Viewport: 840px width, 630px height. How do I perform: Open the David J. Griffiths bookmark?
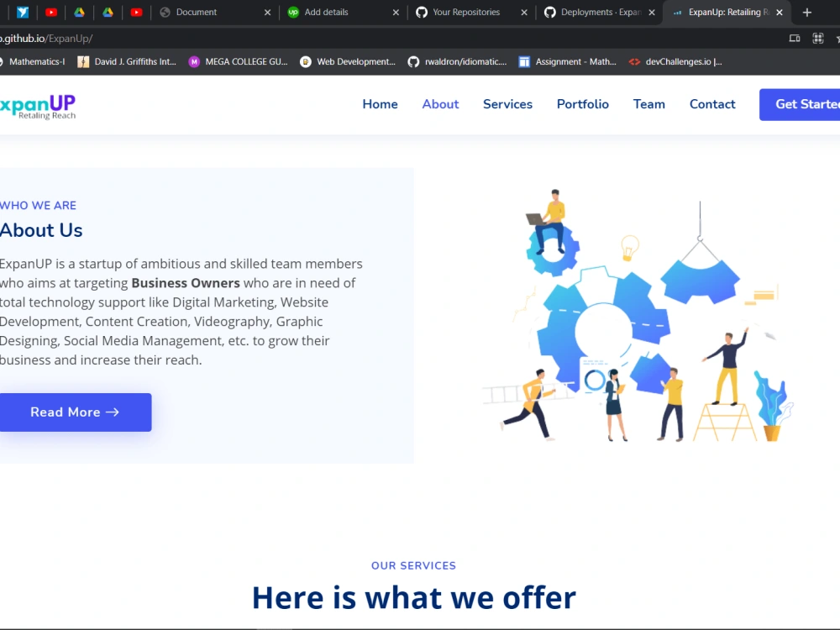click(x=127, y=61)
